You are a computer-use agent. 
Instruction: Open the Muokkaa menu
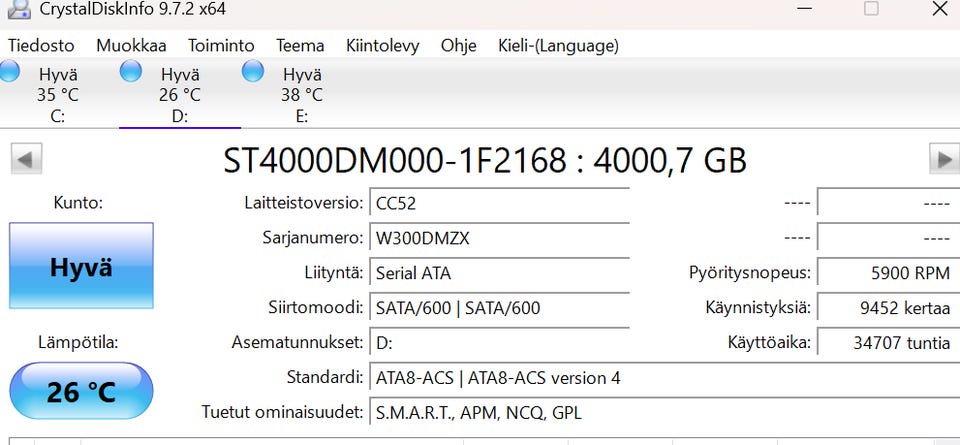tap(131, 46)
